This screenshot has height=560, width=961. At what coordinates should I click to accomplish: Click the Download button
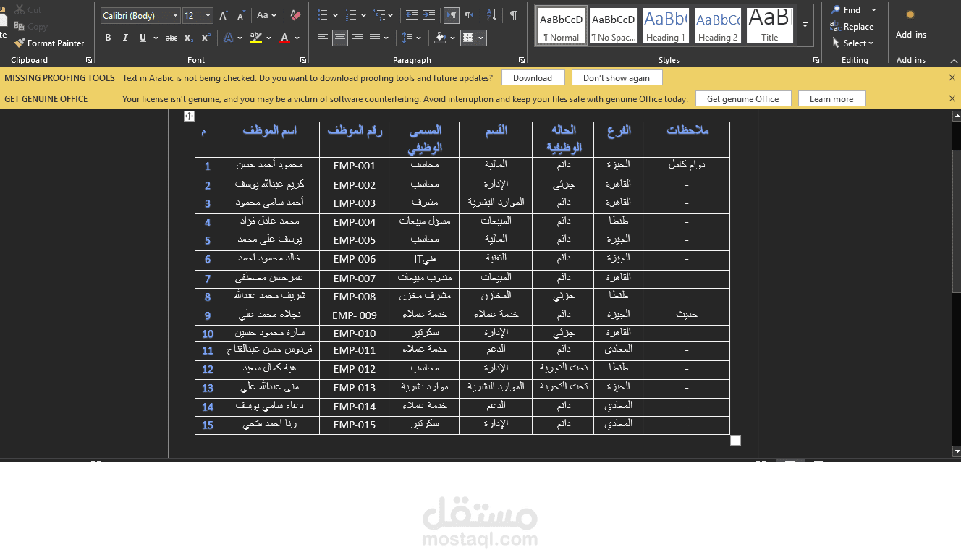point(533,77)
